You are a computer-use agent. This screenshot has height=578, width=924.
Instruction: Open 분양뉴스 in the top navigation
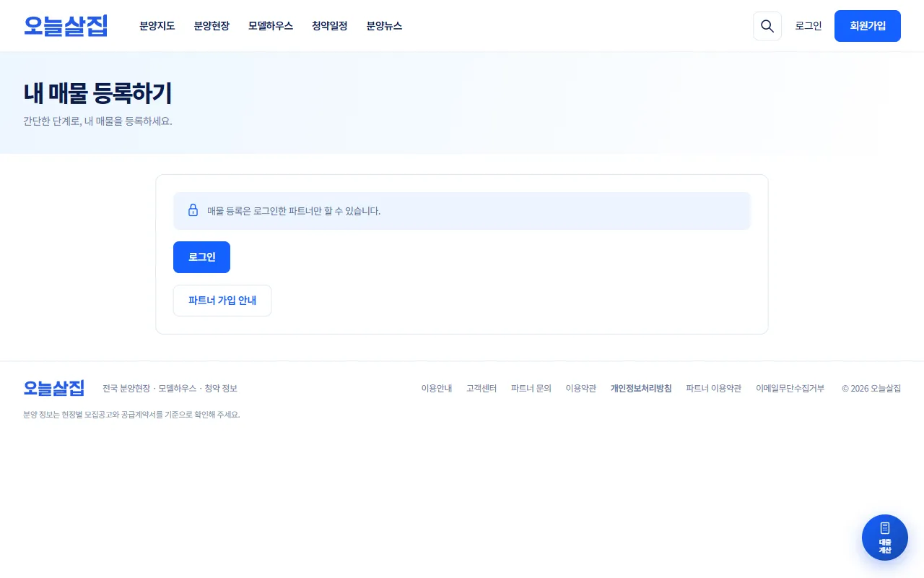point(384,26)
